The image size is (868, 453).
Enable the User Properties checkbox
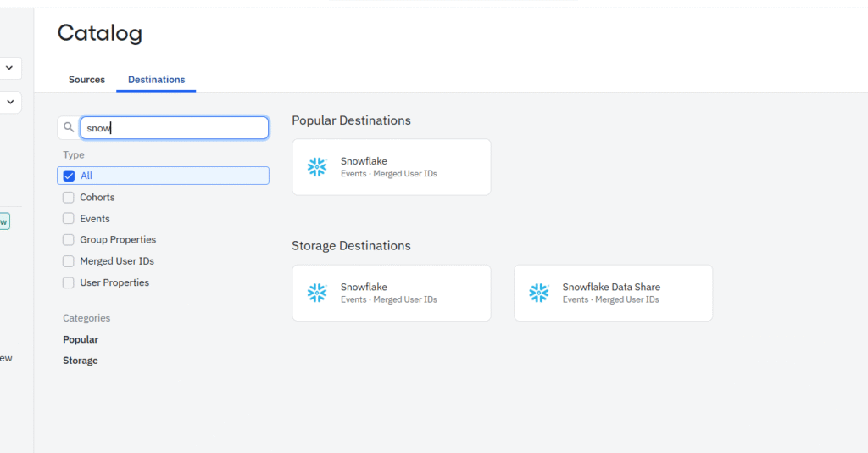click(70, 282)
